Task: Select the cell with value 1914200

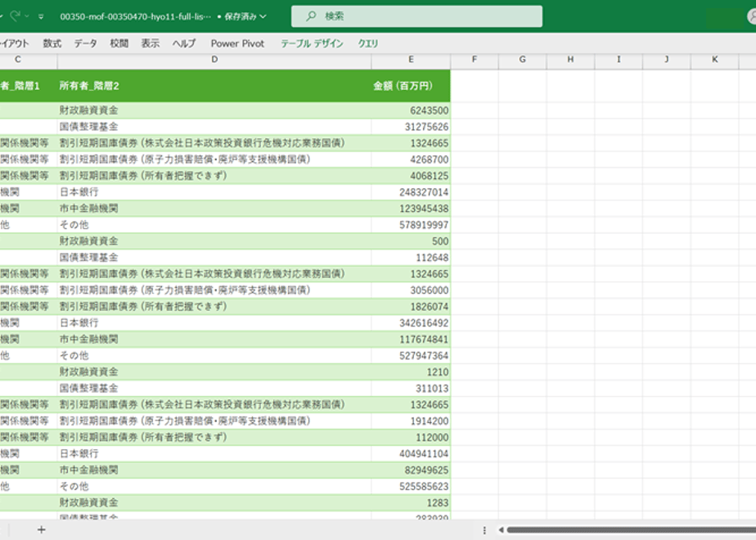Action: coord(411,421)
